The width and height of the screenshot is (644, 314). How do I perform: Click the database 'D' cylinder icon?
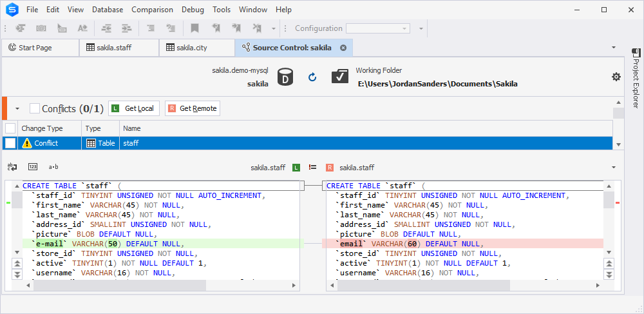(285, 77)
